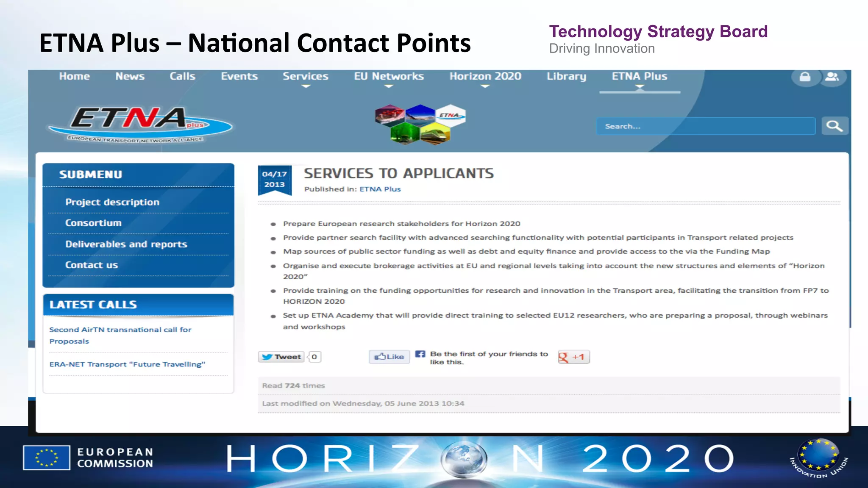Select the Horizon 2020 menu label

coord(485,76)
